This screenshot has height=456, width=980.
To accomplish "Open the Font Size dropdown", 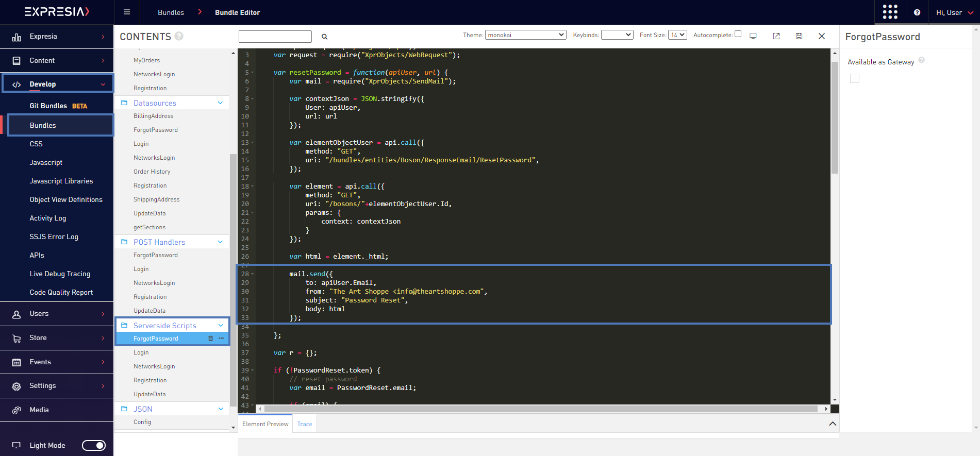I will 677,35.
